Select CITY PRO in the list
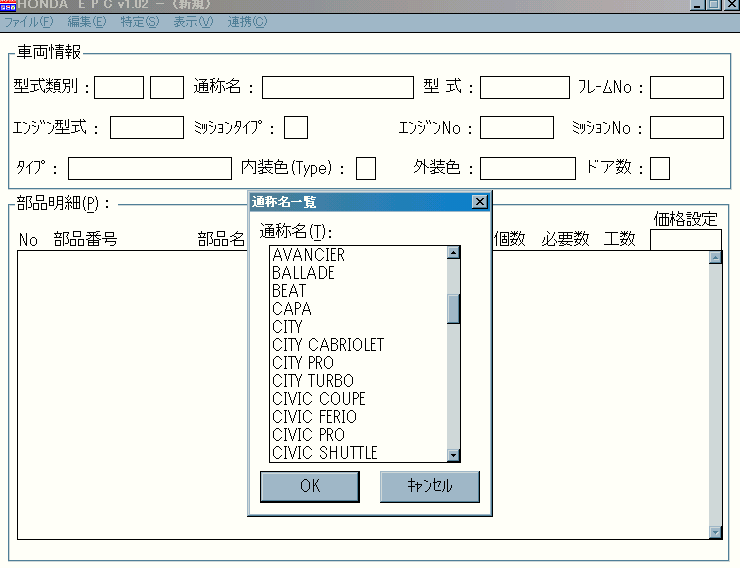This screenshot has width=740, height=568. (x=359, y=363)
